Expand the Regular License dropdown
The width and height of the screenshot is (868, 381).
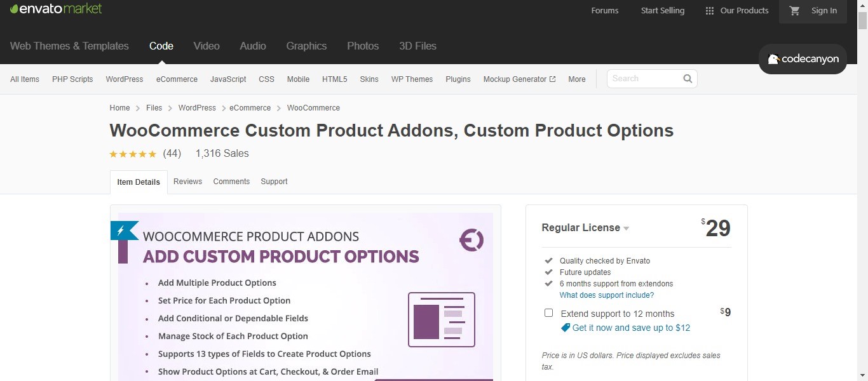627,229
